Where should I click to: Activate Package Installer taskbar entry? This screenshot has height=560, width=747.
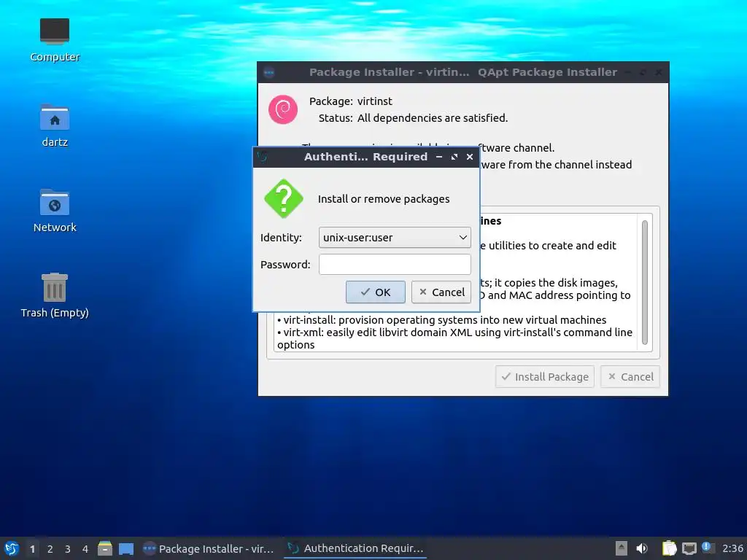[x=209, y=548]
